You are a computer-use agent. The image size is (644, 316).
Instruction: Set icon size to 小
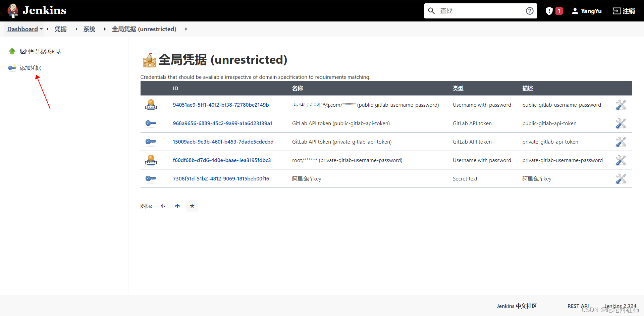coord(163,206)
